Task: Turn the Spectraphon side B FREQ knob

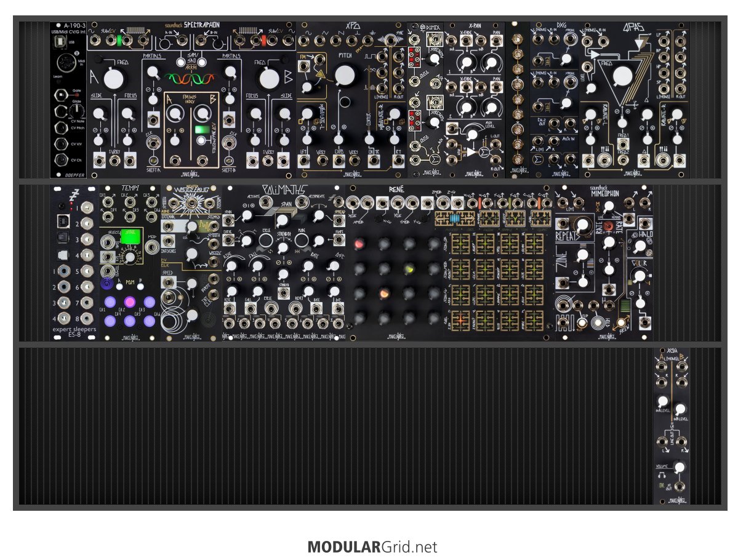Action: (269, 79)
